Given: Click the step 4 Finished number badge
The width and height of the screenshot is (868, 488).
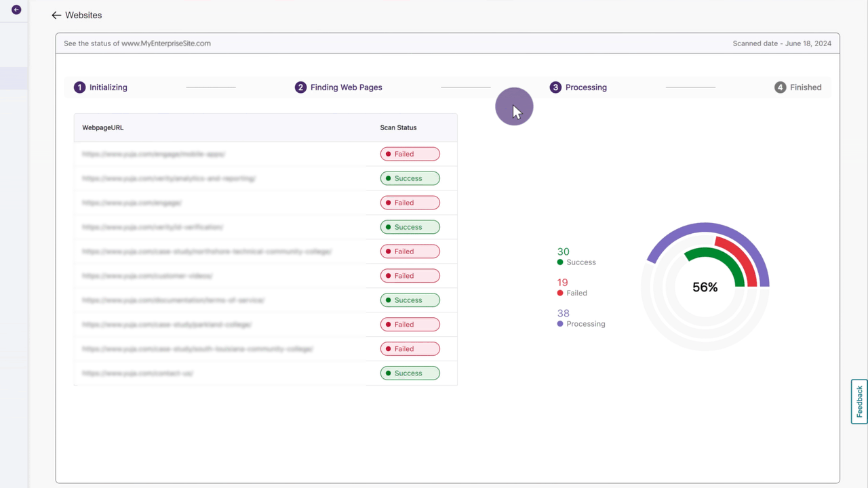Looking at the screenshot, I should tap(781, 87).
